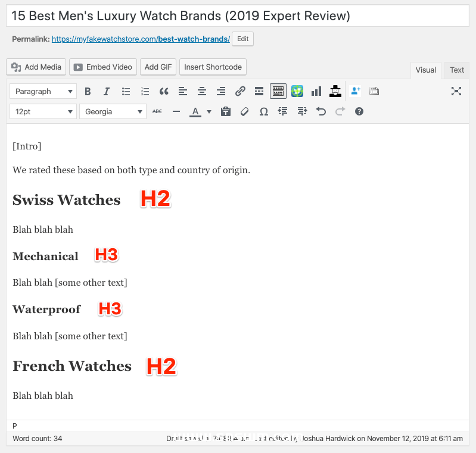Viewport: 476px width, 453px height.
Task: Open the text color picker arrow
Action: (x=209, y=111)
